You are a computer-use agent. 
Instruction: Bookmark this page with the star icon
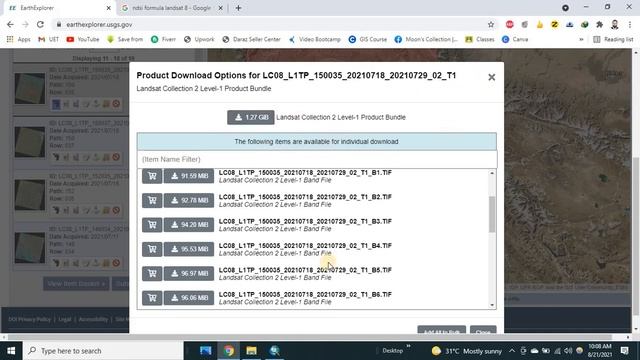tap(491, 24)
